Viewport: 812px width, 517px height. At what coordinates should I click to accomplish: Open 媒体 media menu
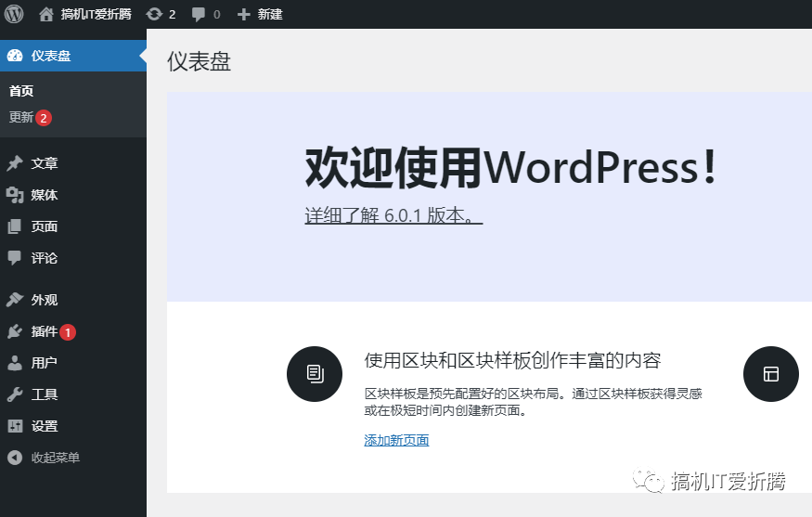click(44, 195)
